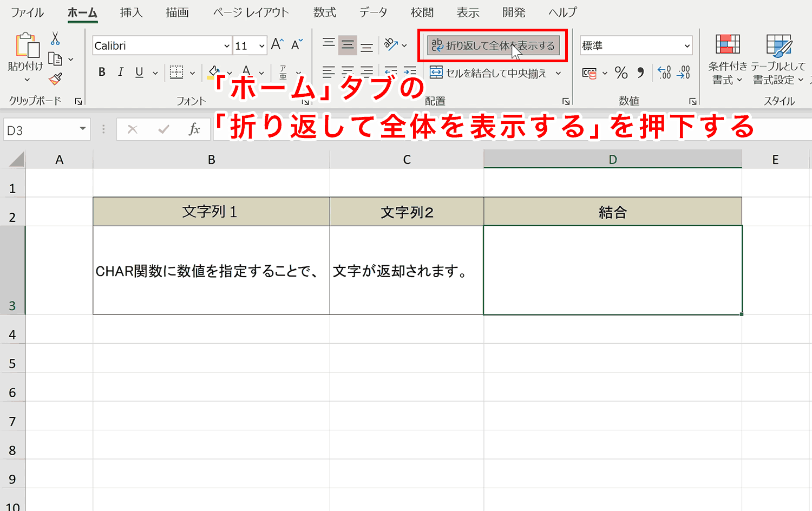Switch to the 校閲 tab
The height and width of the screenshot is (511, 812).
[x=422, y=12]
